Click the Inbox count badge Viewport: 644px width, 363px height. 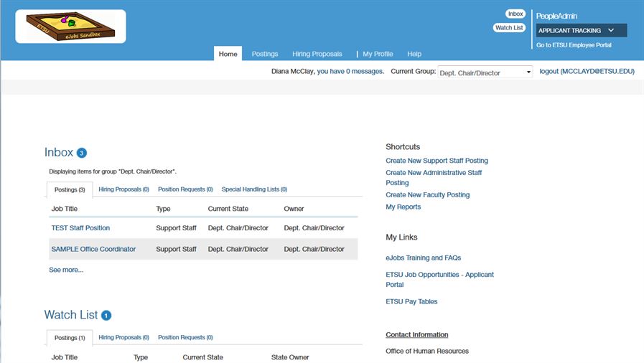tap(82, 153)
